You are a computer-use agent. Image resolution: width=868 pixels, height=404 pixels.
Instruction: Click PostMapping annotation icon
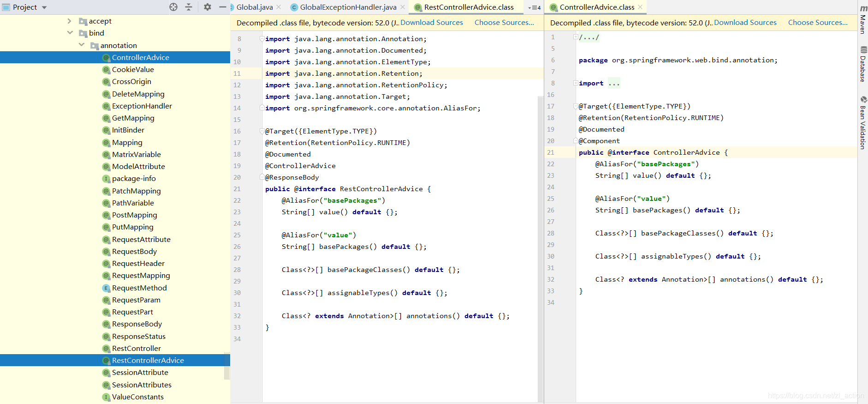click(106, 215)
